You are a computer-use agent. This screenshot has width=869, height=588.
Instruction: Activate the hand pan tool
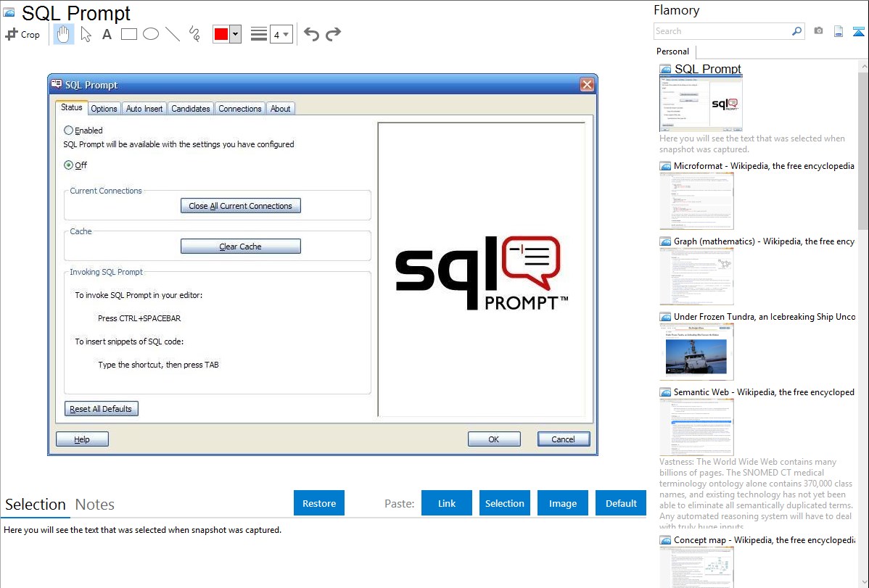(x=63, y=34)
